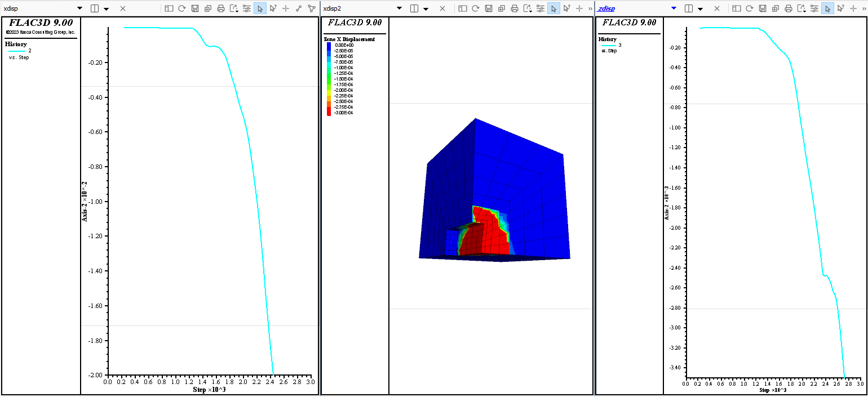Click the regenerate icon in xdisp pane

[x=181, y=8]
